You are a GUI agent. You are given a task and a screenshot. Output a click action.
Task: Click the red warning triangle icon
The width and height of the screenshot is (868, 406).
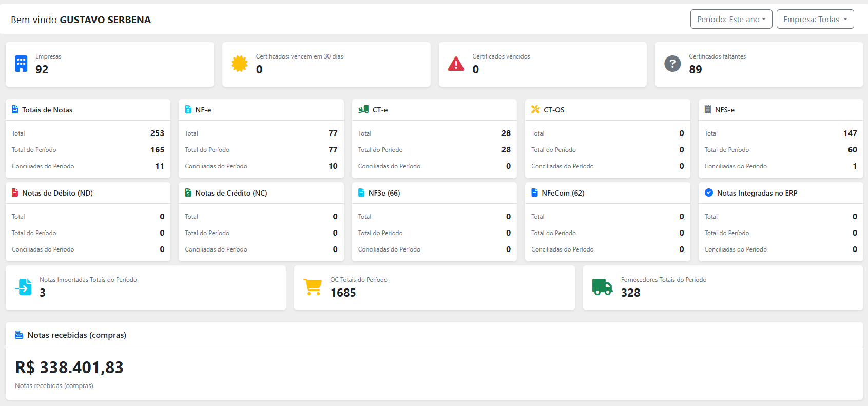456,64
